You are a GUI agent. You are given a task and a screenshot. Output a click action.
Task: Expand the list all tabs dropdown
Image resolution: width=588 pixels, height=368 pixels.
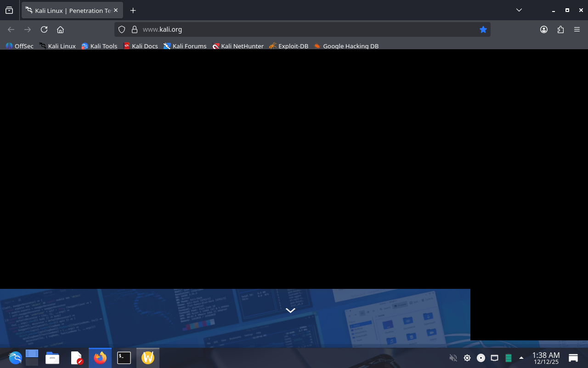(519, 10)
